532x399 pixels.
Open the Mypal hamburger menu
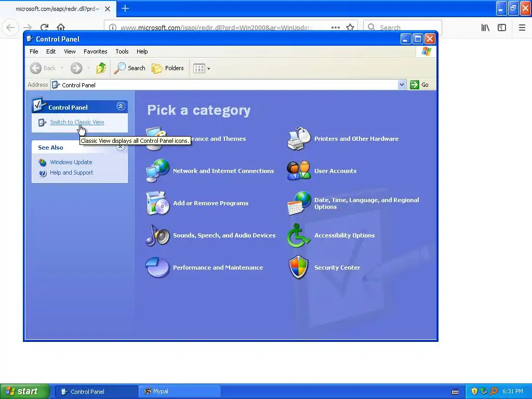[522, 28]
